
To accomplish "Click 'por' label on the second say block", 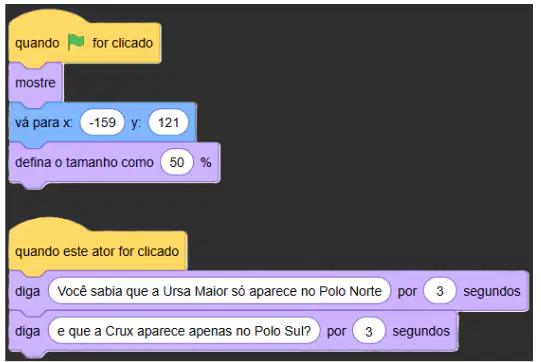I will point(336,332).
